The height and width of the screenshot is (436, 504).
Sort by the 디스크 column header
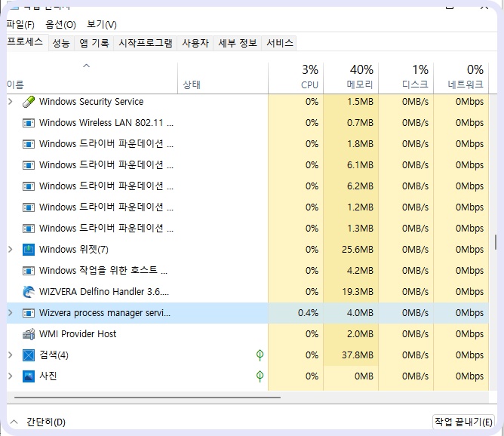[x=406, y=78]
